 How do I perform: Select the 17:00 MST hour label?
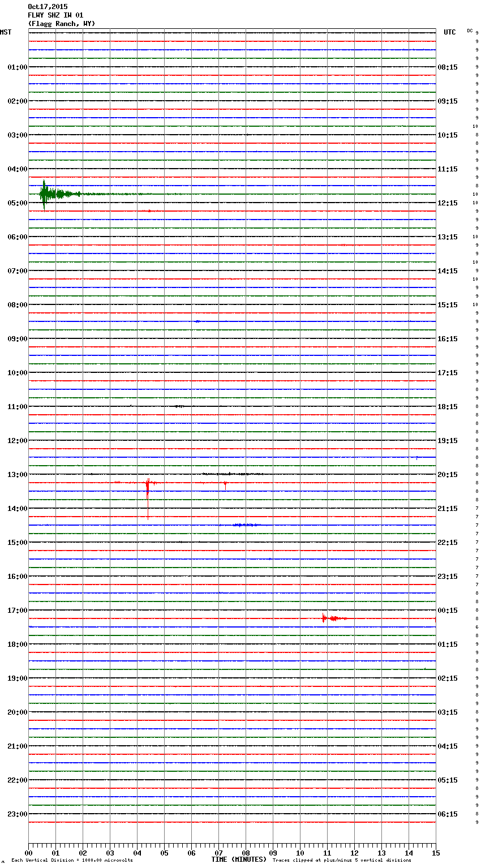[18, 611]
